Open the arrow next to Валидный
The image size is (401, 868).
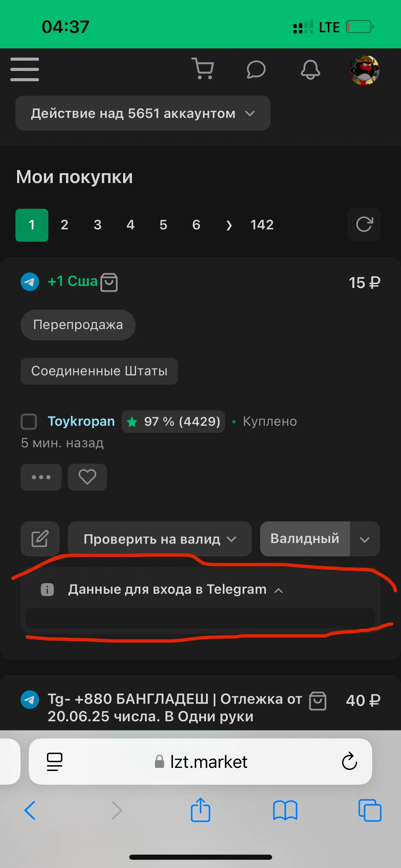pos(365,539)
